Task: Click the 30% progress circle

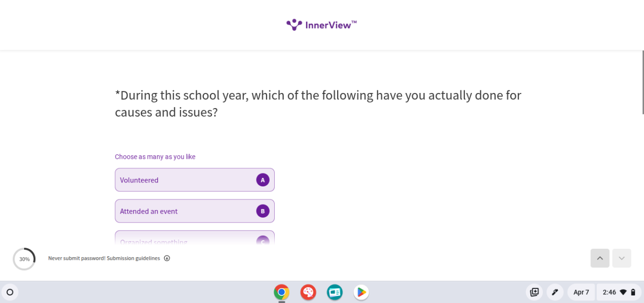Action: [x=24, y=259]
